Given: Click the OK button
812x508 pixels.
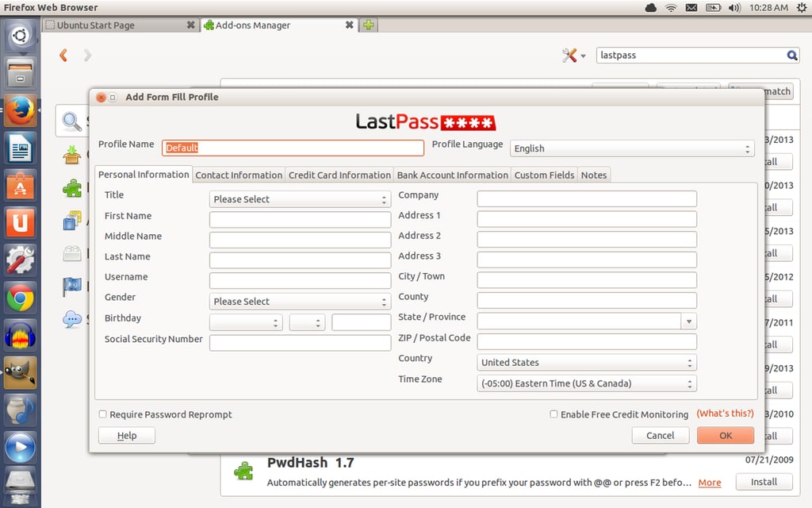Looking at the screenshot, I should coord(726,436).
